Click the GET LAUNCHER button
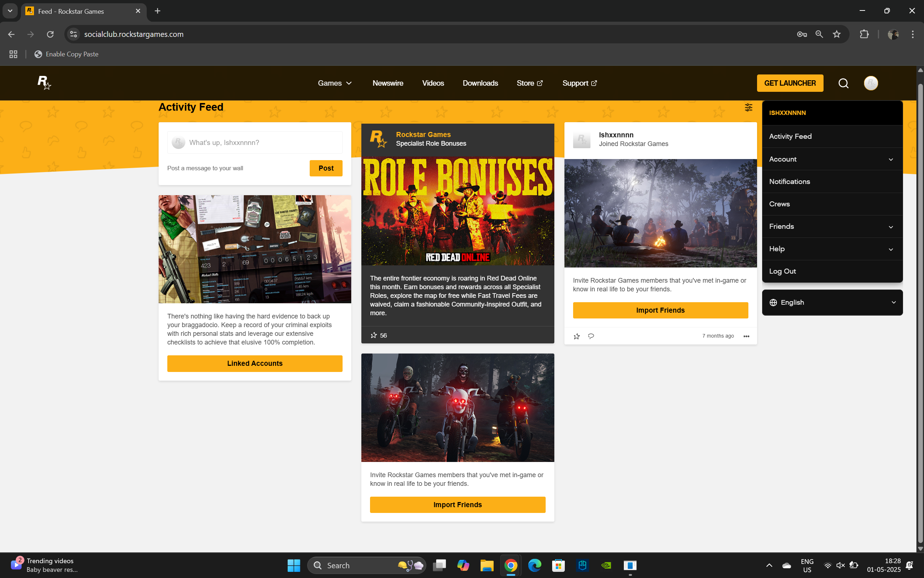The image size is (924, 578). point(790,83)
